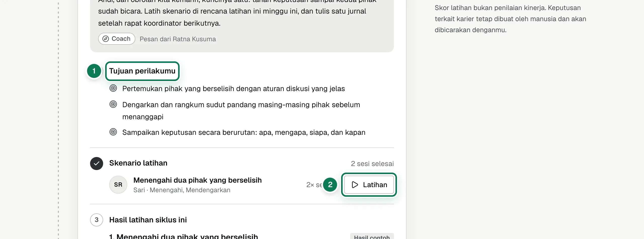Image resolution: width=644 pixels, height=239 pixels.
Task: Click the message text "setelah rapat koordinator berikutnya"
Action: click(x=159, y=23)
